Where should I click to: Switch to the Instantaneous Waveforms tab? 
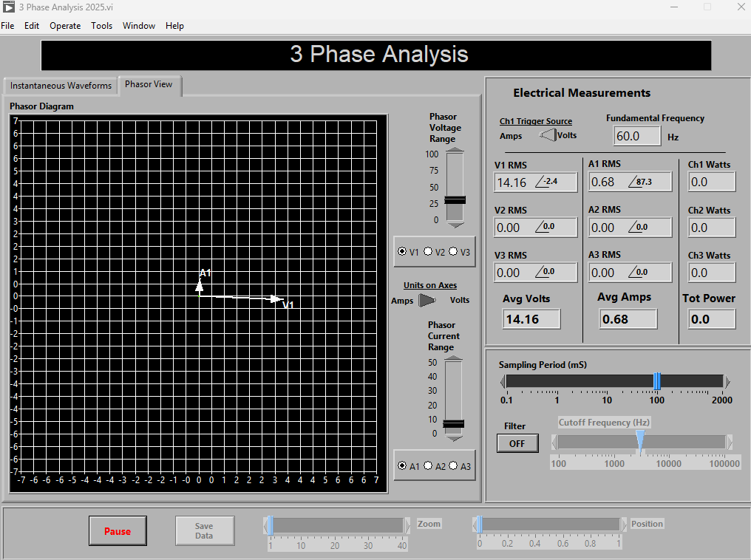click(x=61, y=86)
